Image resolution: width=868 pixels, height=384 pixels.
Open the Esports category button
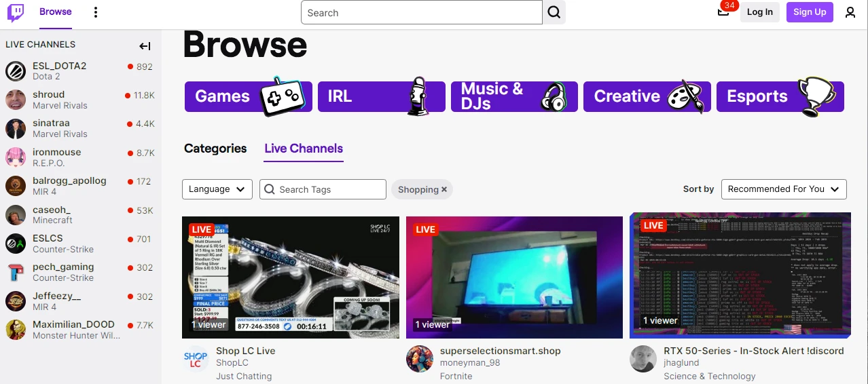(780, 96)
